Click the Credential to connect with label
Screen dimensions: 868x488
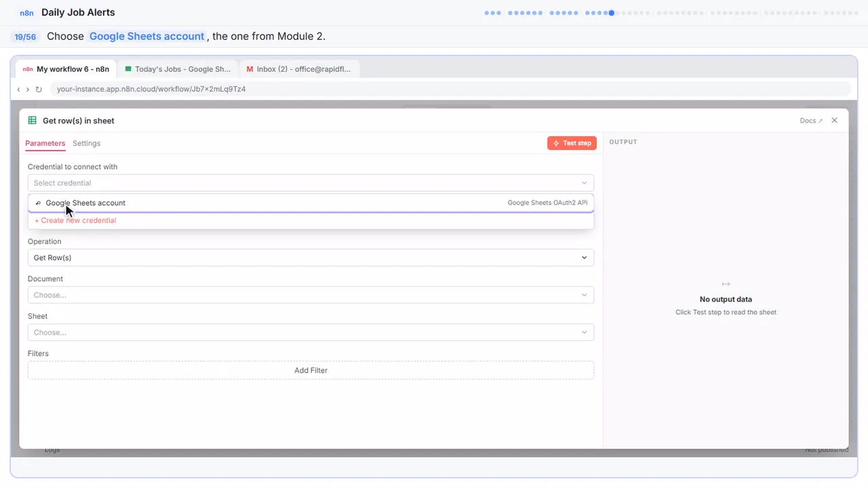tap(73, 167)
